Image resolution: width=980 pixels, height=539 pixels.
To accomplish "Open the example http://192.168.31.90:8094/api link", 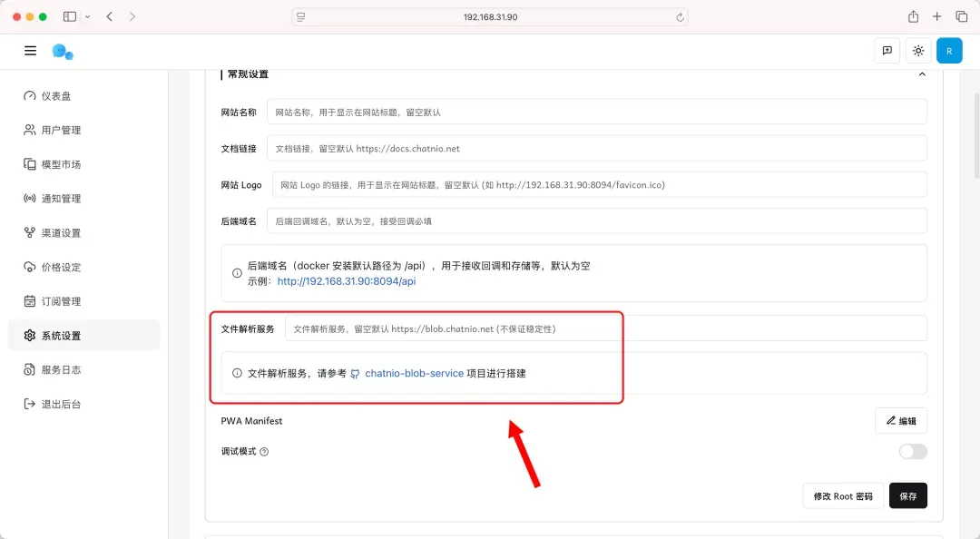I will (347, 281).
